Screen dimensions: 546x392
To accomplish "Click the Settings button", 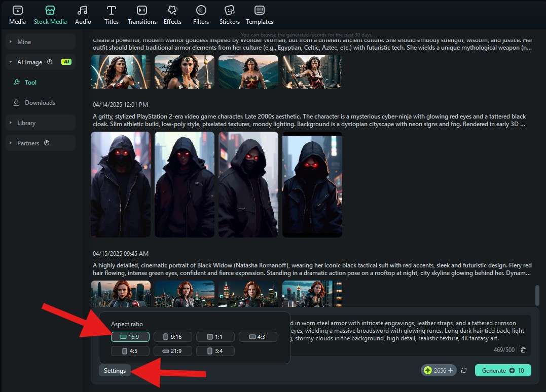I will click(x=115, y=371).
